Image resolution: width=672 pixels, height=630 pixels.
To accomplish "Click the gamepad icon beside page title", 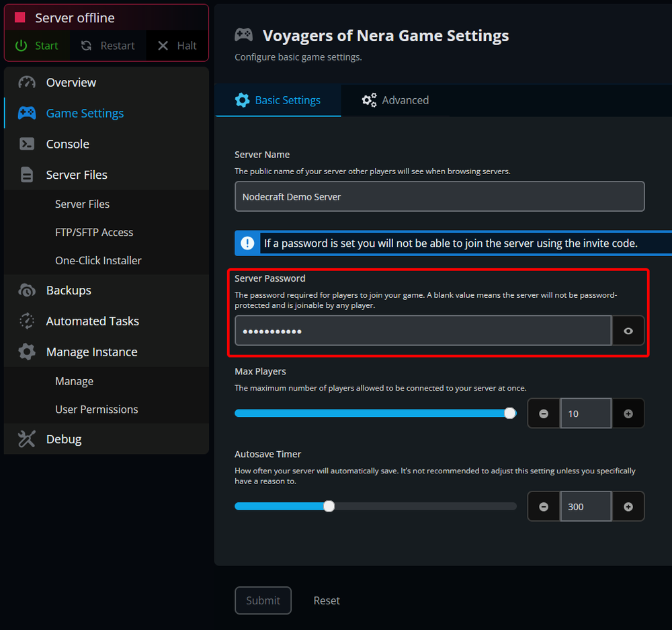I will (243, 35).
